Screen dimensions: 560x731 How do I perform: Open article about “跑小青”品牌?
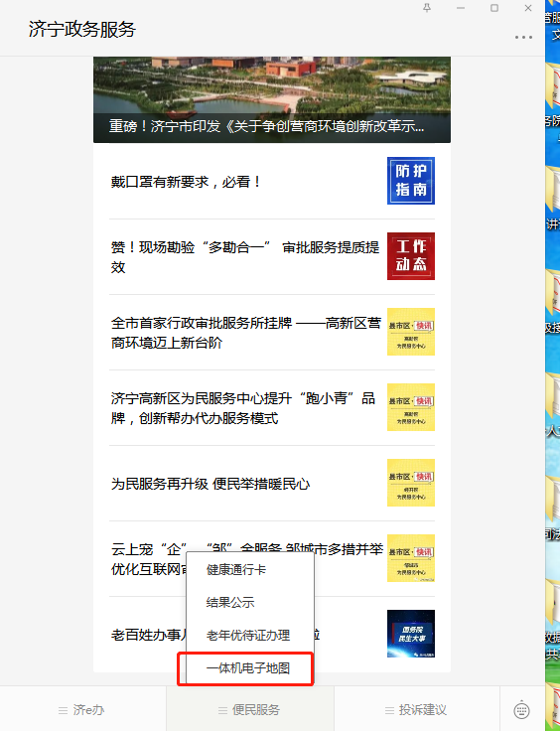pyautogui.click(x=242, y=408)
